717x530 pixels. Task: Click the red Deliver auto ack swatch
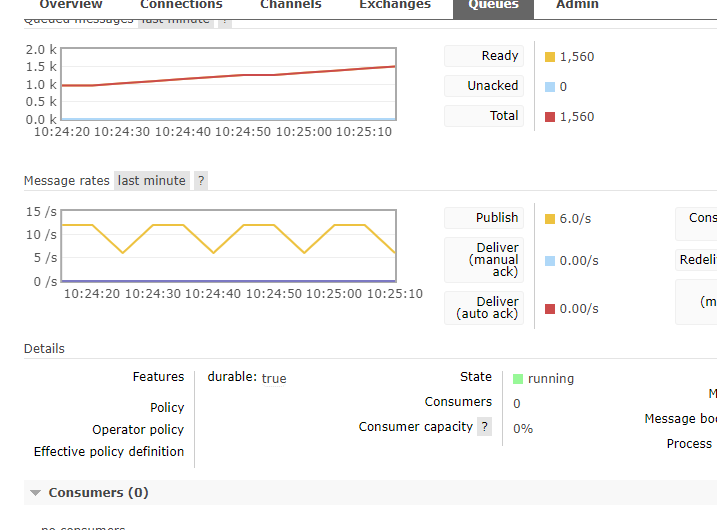550,309
